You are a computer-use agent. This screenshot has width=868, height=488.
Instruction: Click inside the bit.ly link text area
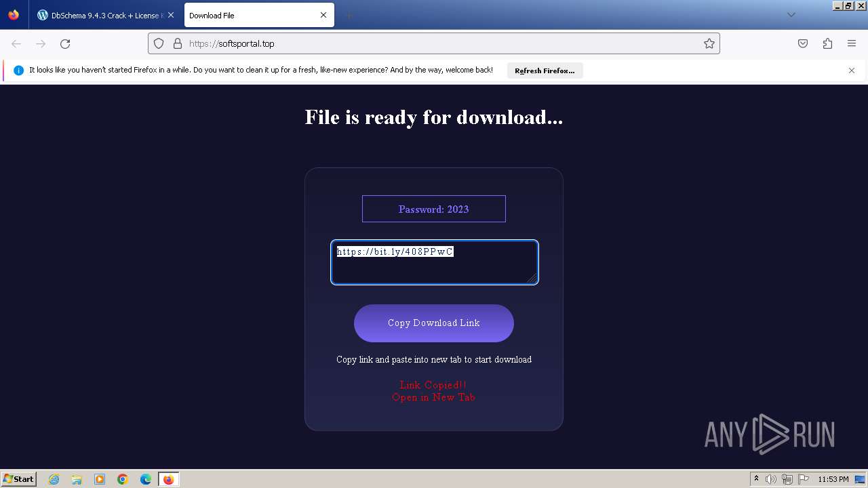point(434,262)
